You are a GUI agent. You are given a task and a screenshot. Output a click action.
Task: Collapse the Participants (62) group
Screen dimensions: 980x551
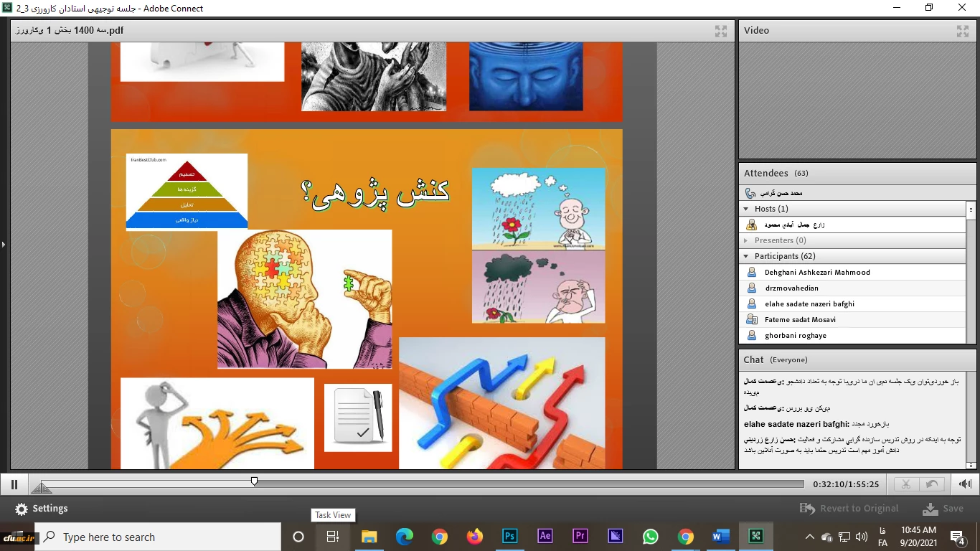[746, 256]
